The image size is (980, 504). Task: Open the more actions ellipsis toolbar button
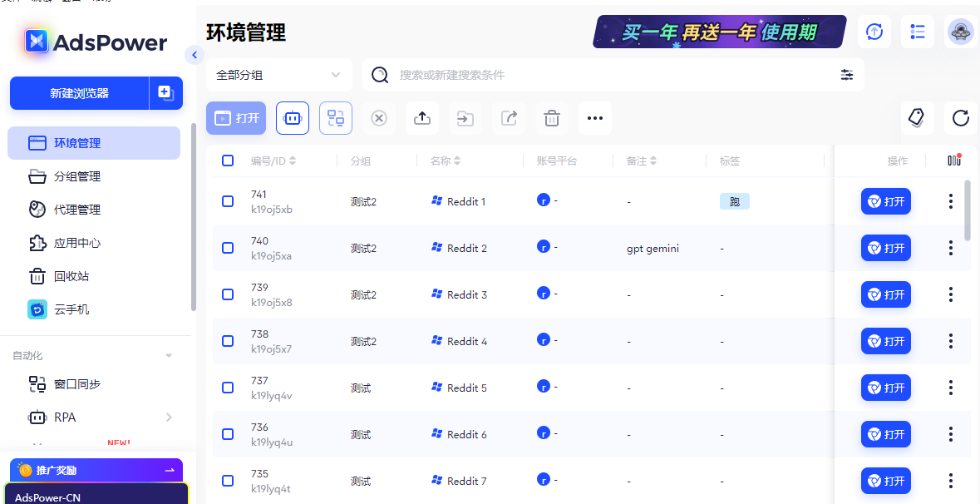tap(595, 118)
